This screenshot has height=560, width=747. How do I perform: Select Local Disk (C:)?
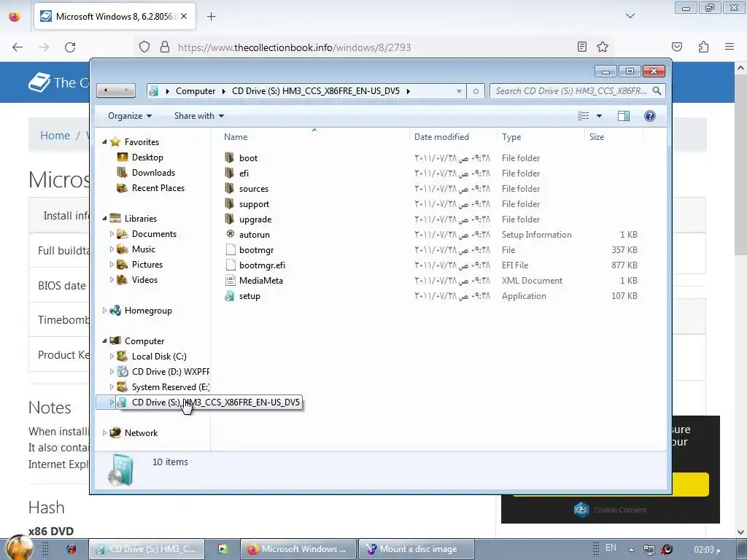tap(159, 356)
